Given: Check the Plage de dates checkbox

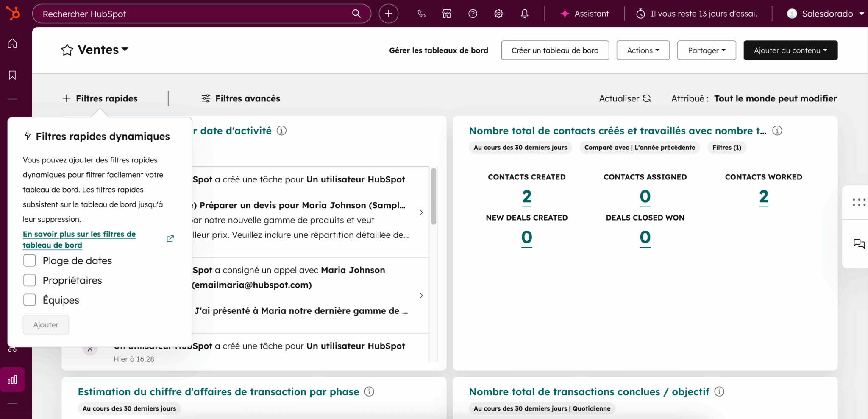Looking at the screenshot, I should pos(30,260).
